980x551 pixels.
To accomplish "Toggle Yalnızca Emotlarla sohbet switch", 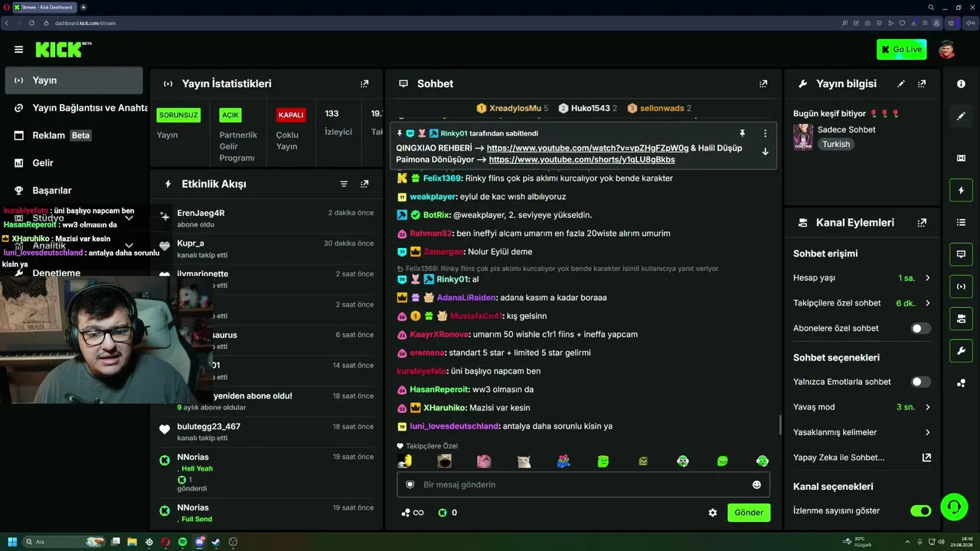I will pyautogui.click(x=920, y=382).
